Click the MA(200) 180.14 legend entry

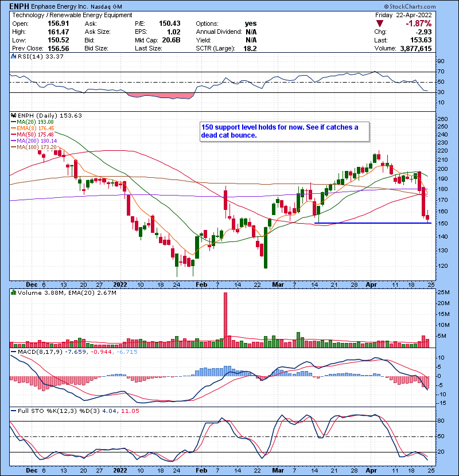click(x=34, y=141)
